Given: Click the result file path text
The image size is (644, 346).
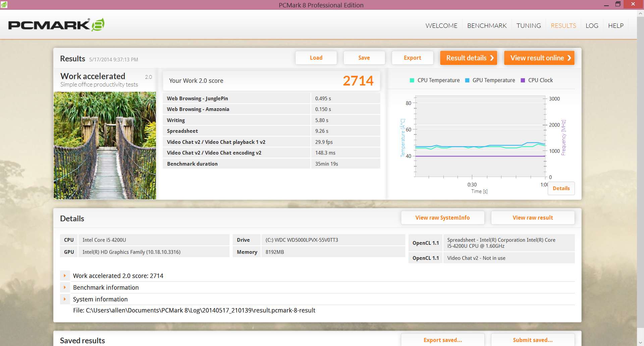Looking at the screenshot, I should tap(194, 310).
